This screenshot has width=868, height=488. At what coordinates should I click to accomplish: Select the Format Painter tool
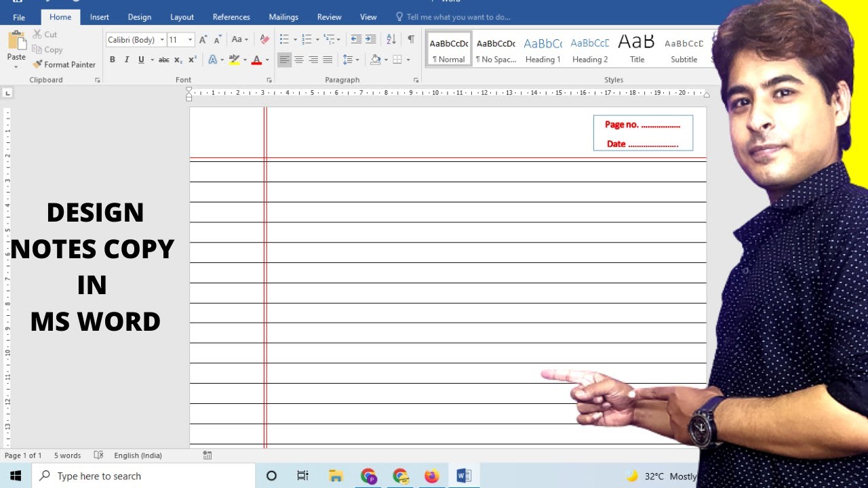pyautogui.click(x=64, y=64)
